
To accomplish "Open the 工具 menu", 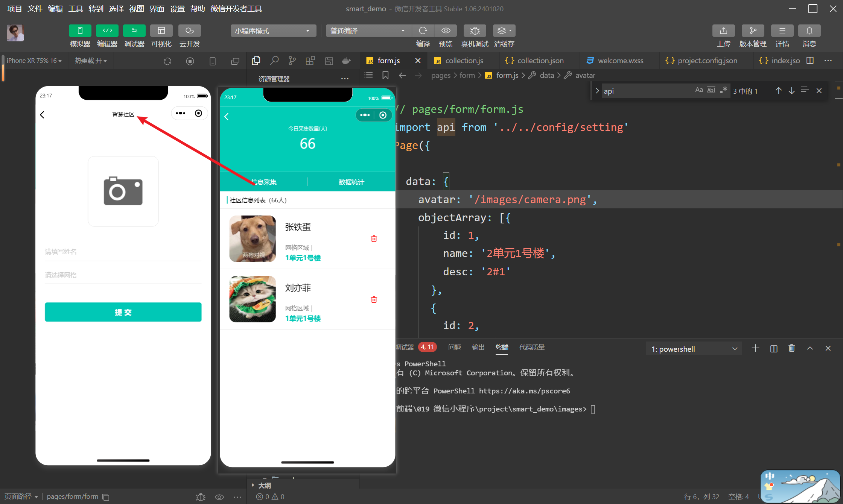I will [x=75, y=9].
